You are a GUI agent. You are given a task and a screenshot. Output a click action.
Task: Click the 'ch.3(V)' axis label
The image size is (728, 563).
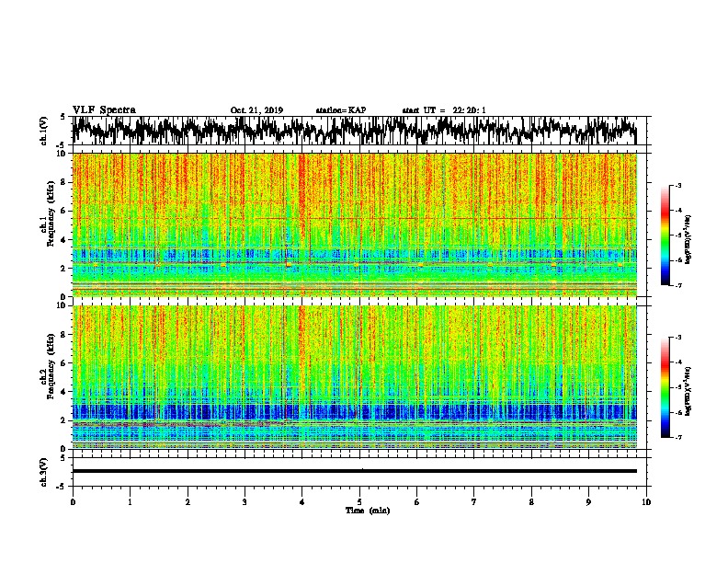pyautogui.click(x=44, y=472)
